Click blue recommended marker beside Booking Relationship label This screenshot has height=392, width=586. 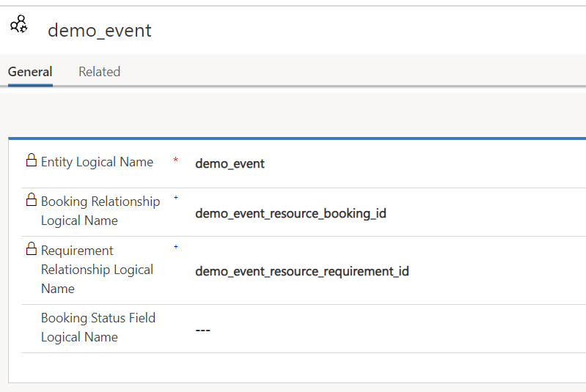(x=175, y=198)
